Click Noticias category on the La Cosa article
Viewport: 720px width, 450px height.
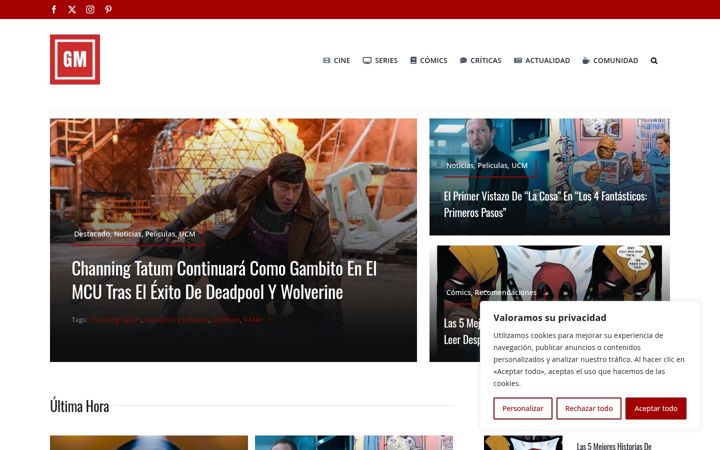pyautogui.click(x=460, y=165)
